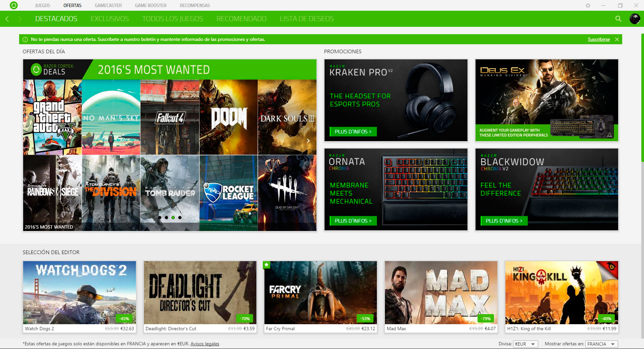This screenshot has height=349, width=644.
Task: Click the star badge on Far Cry Primal
Action: 266,265
